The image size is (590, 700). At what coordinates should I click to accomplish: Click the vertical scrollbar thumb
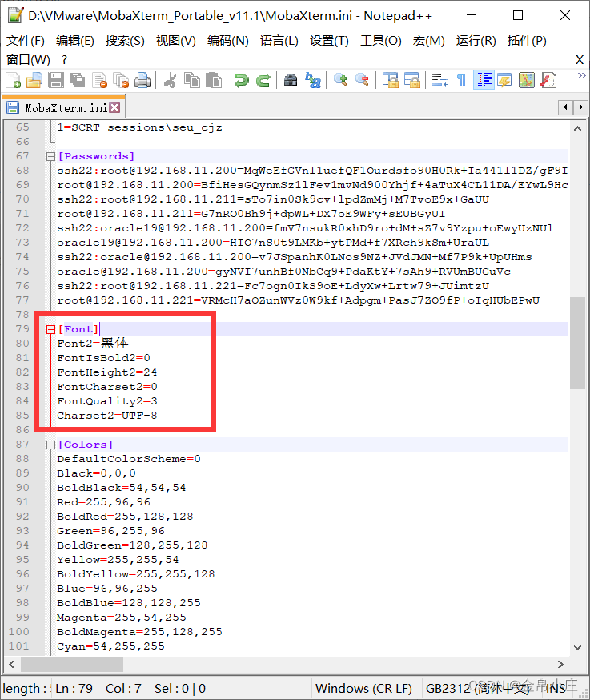[x=577, y=343]
